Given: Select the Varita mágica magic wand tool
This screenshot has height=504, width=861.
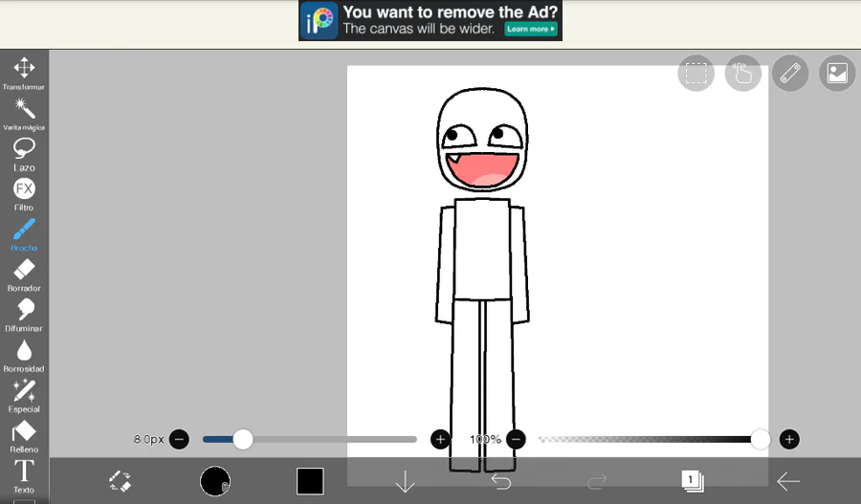Looking at the screenshot, I should coord(24,114).
